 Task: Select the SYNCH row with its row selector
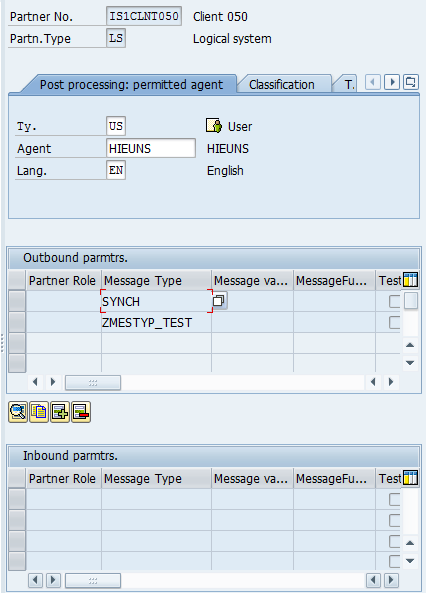click(17, 301)
